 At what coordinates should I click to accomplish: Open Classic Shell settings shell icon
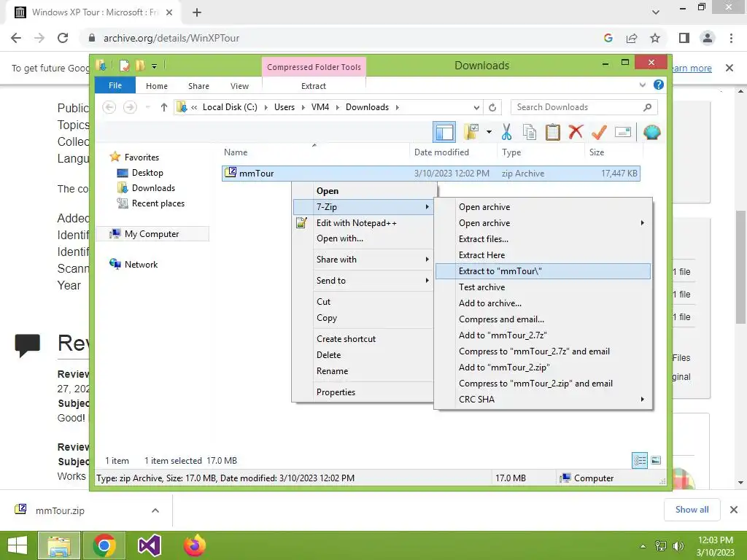click(651, 132)
